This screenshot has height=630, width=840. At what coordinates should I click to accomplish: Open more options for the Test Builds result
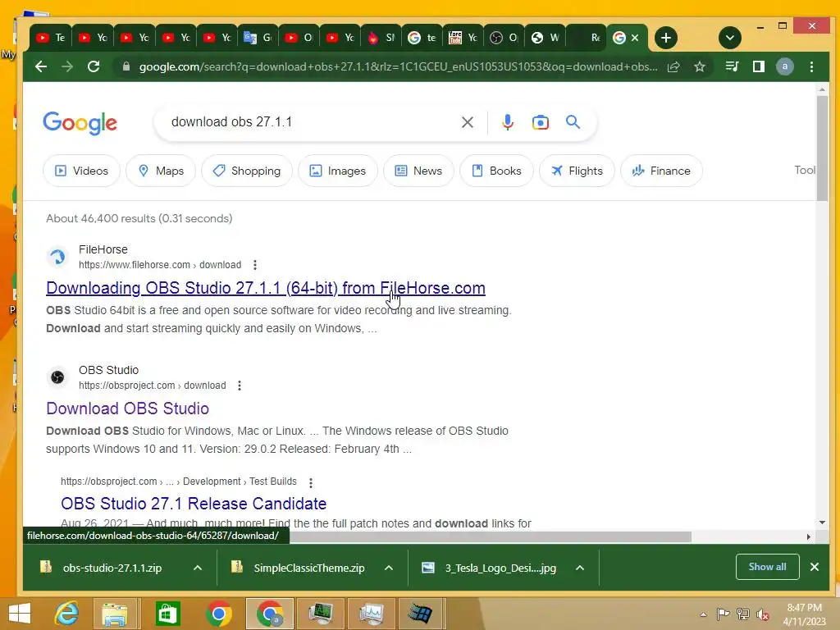tap(311, 482)
